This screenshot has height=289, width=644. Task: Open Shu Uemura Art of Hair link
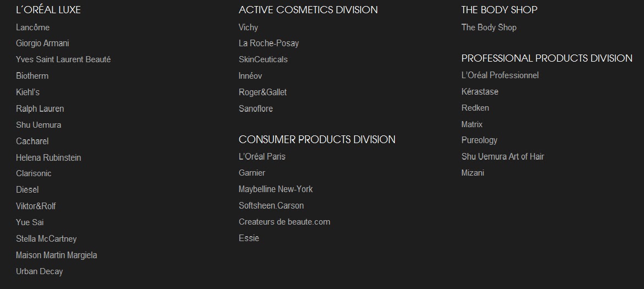click(503, 156)
